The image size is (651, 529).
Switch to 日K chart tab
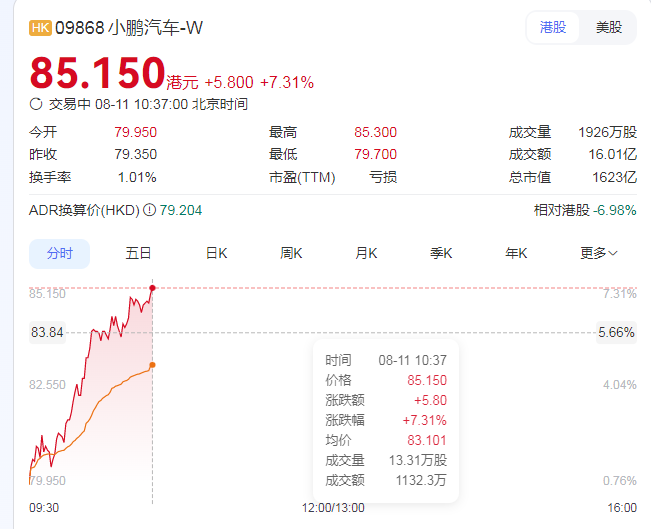click(217, 253)
